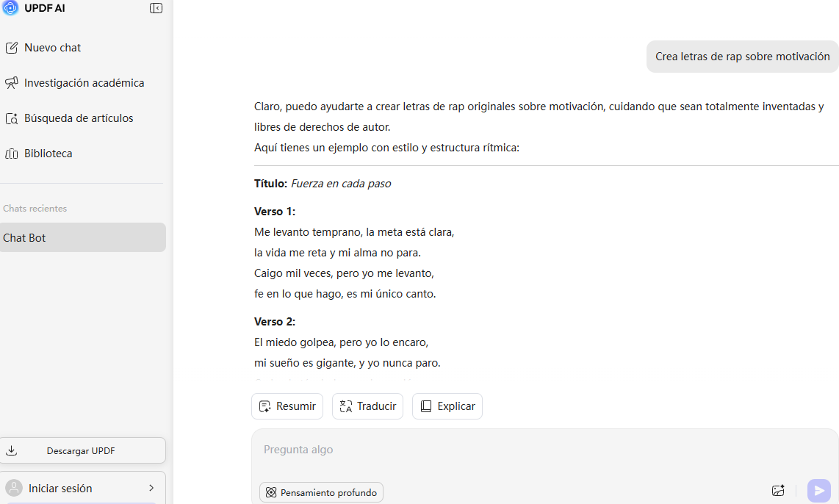Click the UPDF AI logo icon
Image resolution: width=839 pixels, height=504 pixels.
tap(10, 8)
